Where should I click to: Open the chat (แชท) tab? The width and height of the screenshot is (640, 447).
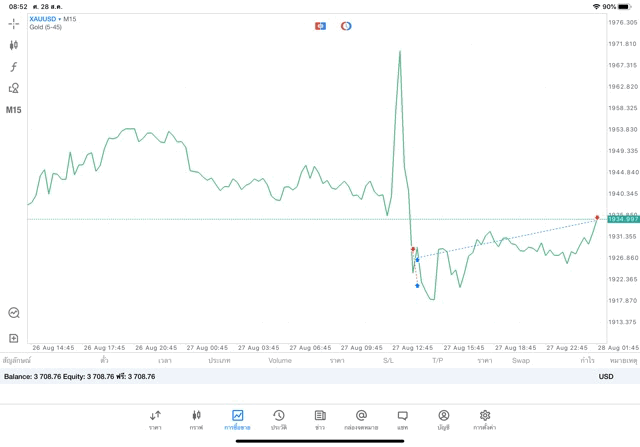(402, 418)
